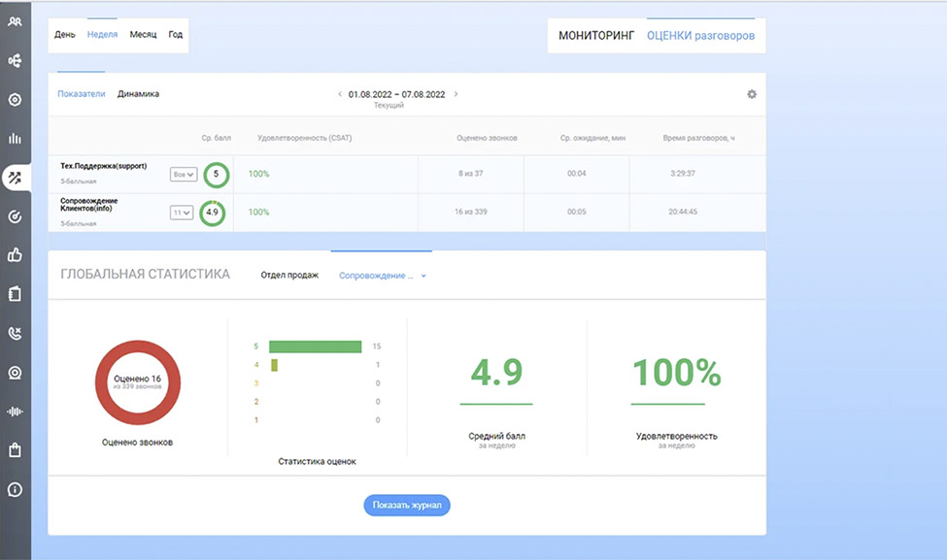Open the 'Сопровождение ...' department dropdown
This screenshot has height=560, width=947.
click(x=383, y=276)
